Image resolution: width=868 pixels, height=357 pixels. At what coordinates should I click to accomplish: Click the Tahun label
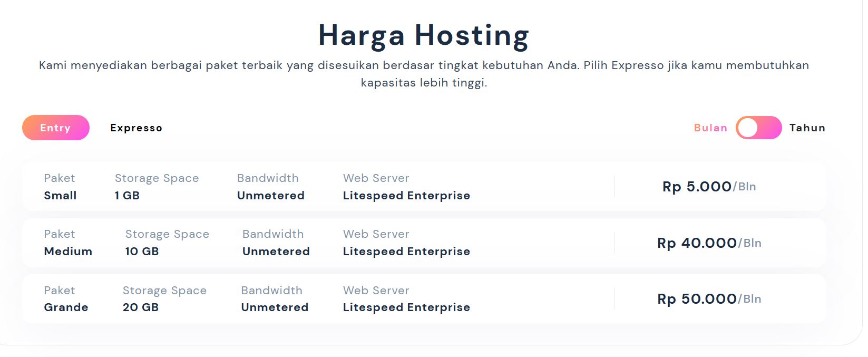click(807, 128)
